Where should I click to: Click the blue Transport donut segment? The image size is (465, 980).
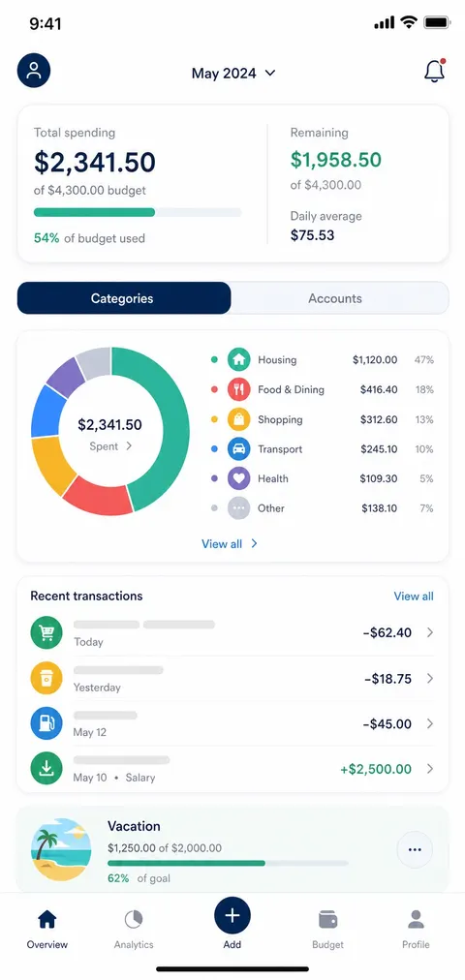point(47,411)
